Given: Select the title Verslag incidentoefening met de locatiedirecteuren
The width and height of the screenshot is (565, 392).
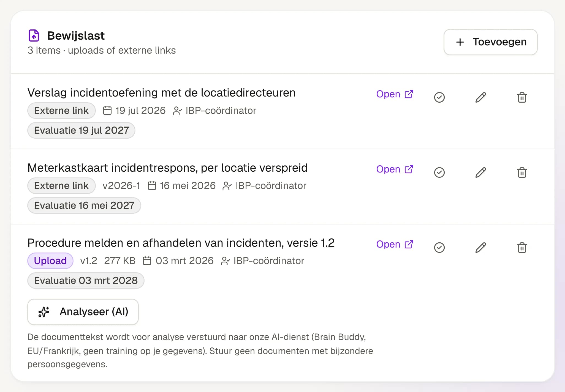Looking at the screenshot, I should point(162,93).
